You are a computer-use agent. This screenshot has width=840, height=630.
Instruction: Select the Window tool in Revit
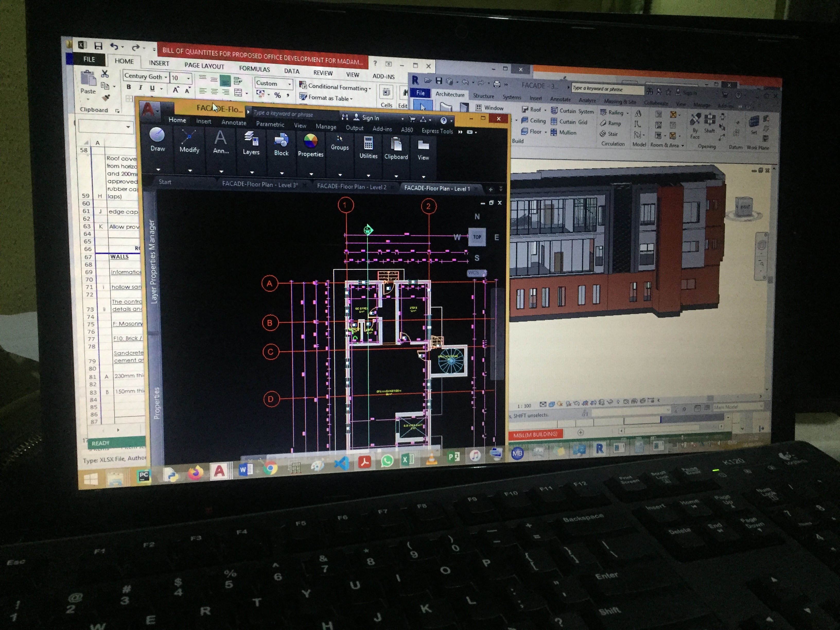(489, 108)
